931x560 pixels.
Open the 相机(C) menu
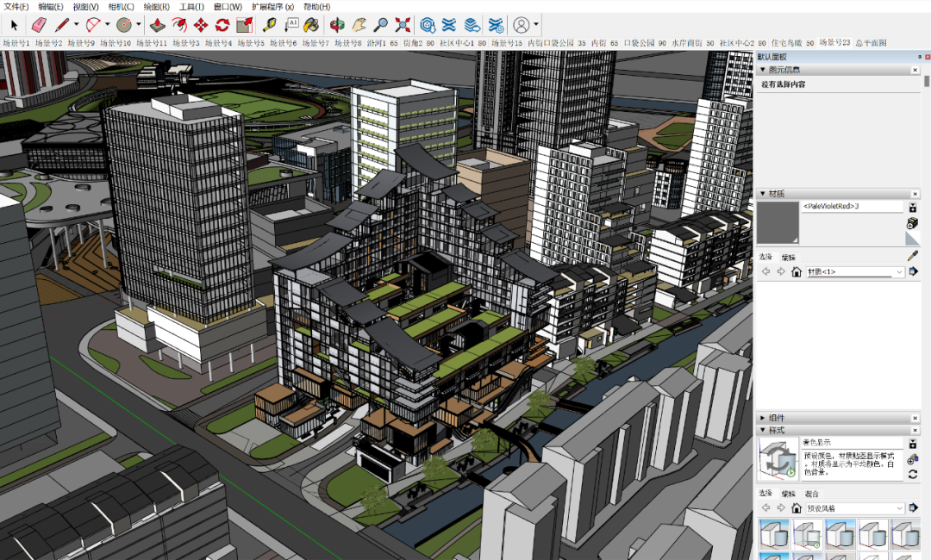click(x=121, y=7)
